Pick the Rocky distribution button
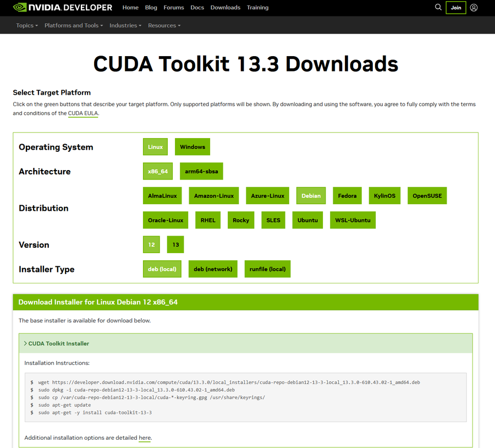The width and height of the screenshot is (495, 448). [241, 220]
